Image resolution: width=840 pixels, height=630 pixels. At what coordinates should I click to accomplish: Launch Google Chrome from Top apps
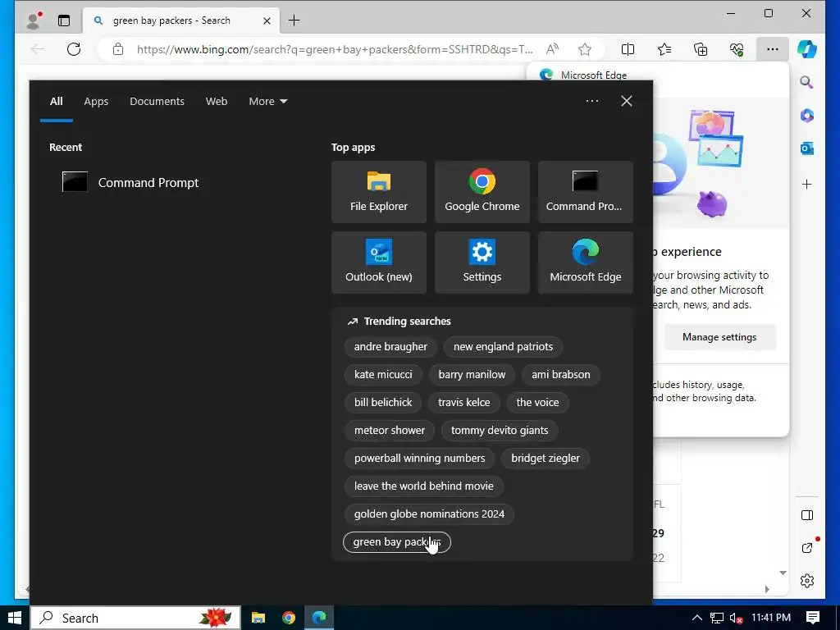[482, 192]
